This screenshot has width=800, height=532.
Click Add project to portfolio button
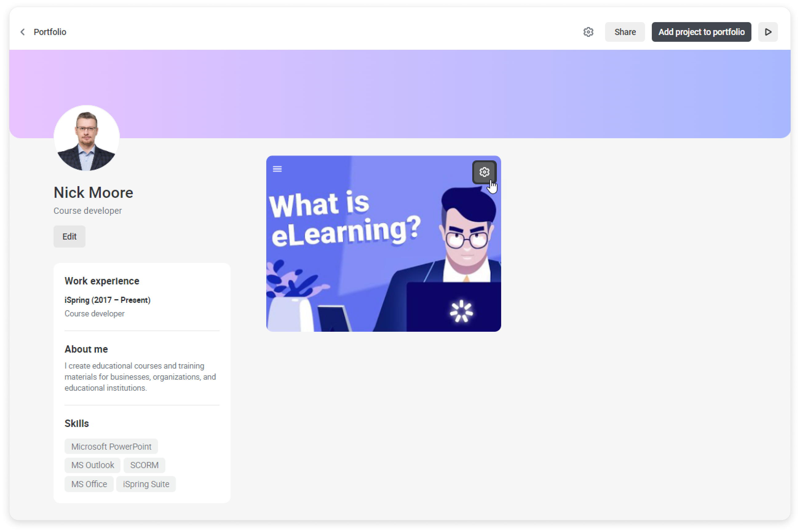tap(703, 31)
